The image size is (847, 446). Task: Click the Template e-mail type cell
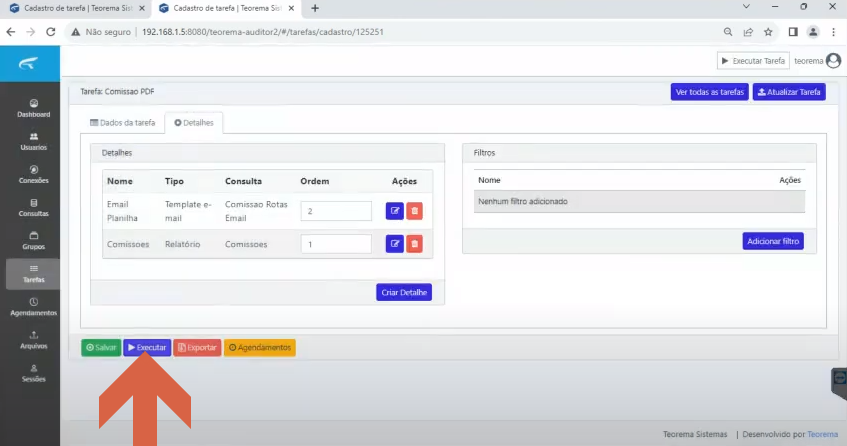[189, 211]
